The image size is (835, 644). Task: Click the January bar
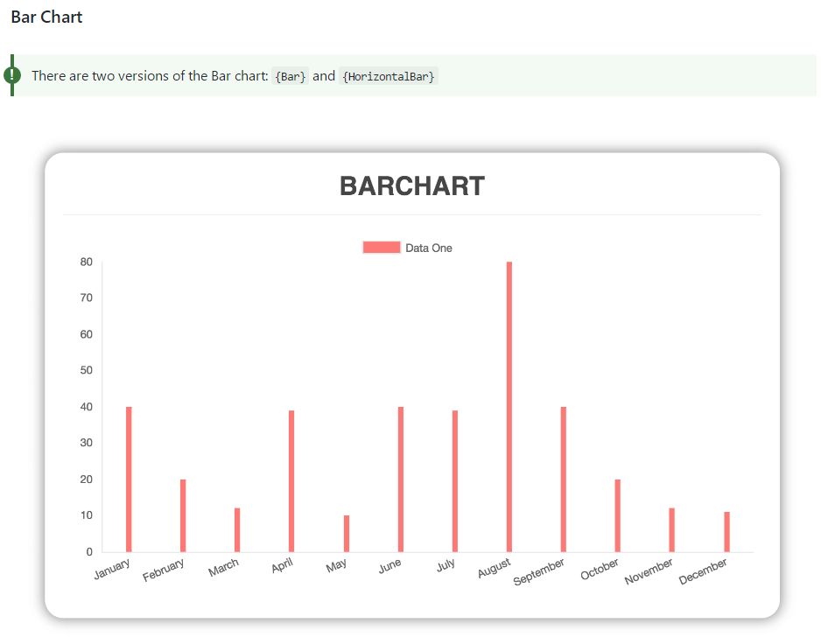[x=129, y=479]
